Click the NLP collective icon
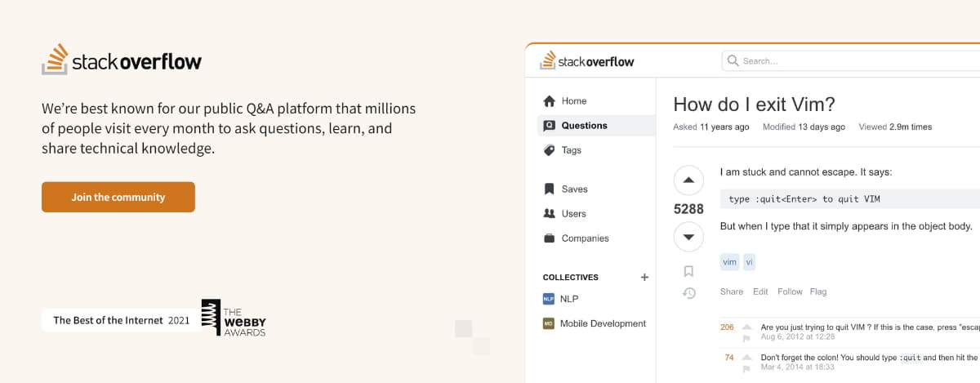980x383 pixels. point(549,299)
